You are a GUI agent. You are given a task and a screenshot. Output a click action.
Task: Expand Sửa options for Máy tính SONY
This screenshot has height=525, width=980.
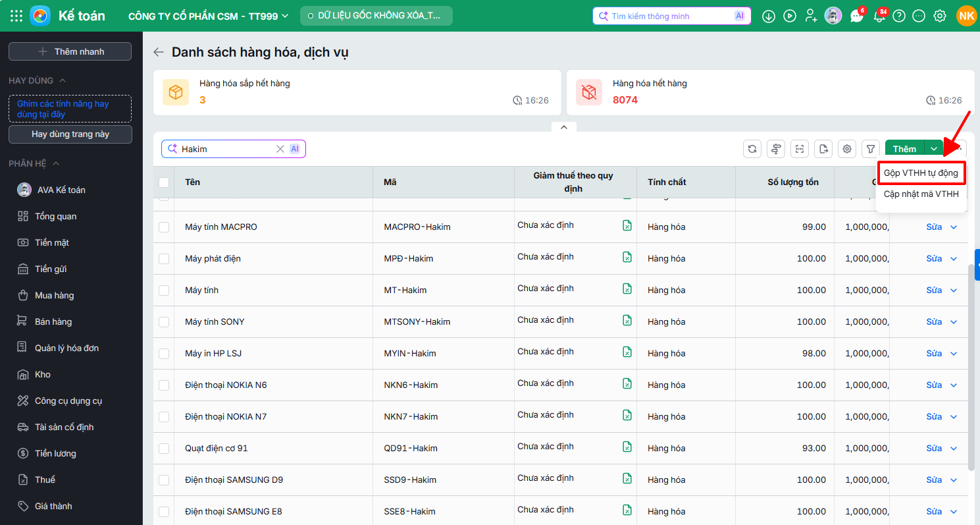point(954,322)
